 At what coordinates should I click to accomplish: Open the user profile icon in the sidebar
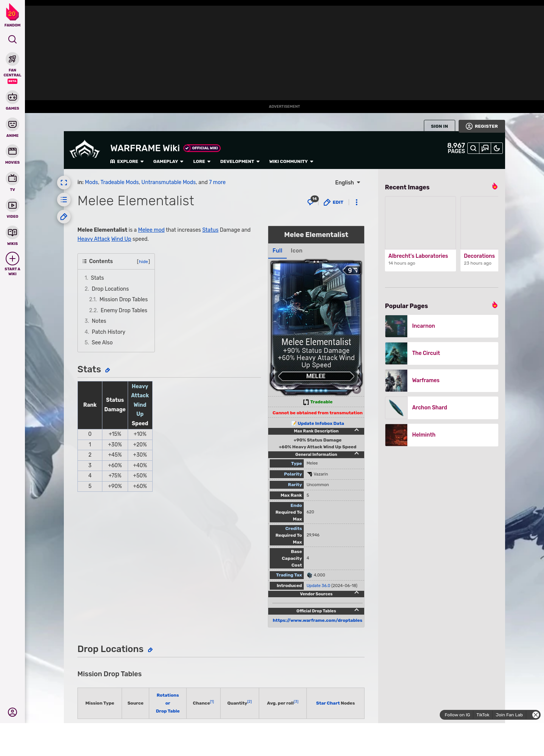(x=12, y=712)
